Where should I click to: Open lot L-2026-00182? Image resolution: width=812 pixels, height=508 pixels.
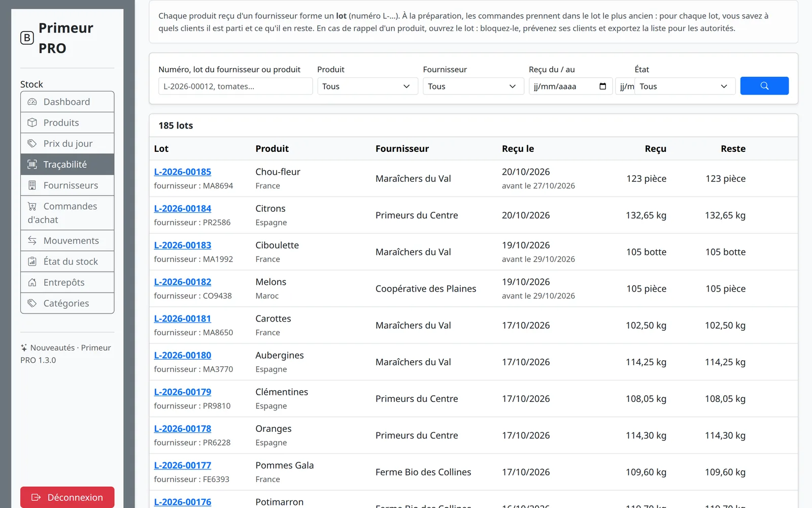coord(183,282)
